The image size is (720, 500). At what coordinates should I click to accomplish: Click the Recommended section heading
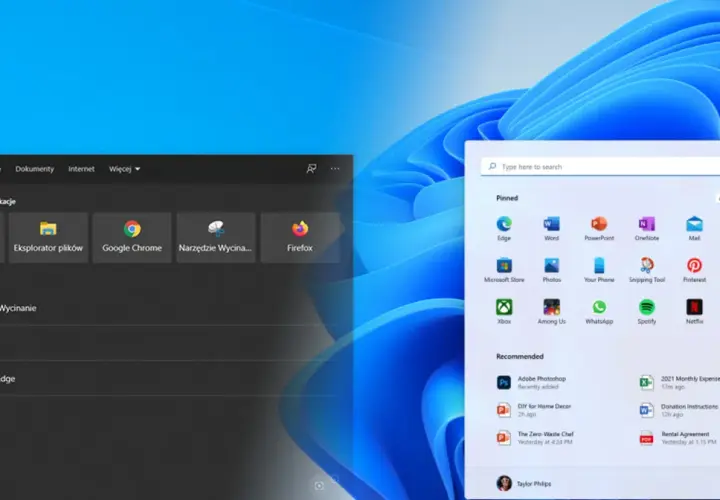coord(520,356)
